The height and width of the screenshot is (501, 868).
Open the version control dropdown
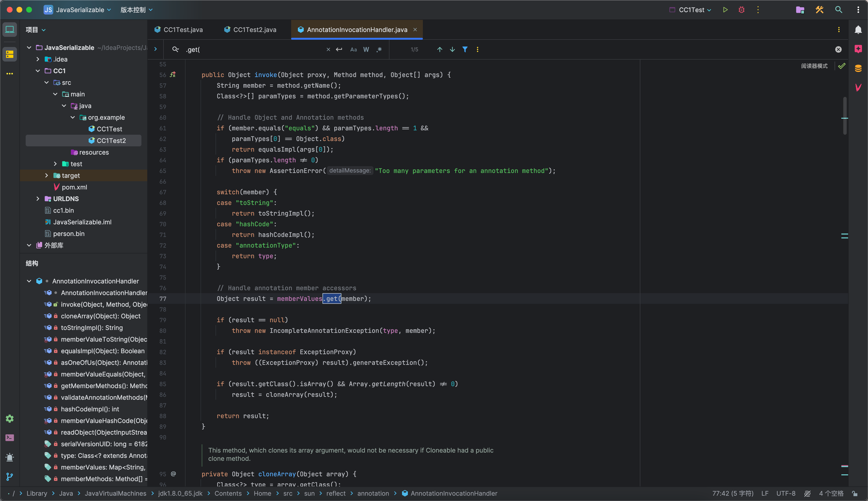coord(136,10)
